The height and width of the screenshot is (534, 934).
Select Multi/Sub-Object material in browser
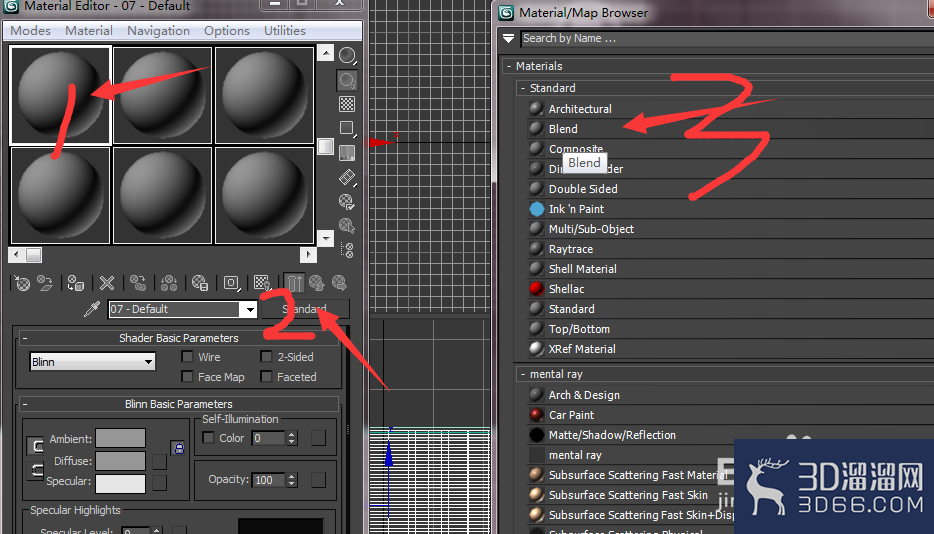point(591,229)
